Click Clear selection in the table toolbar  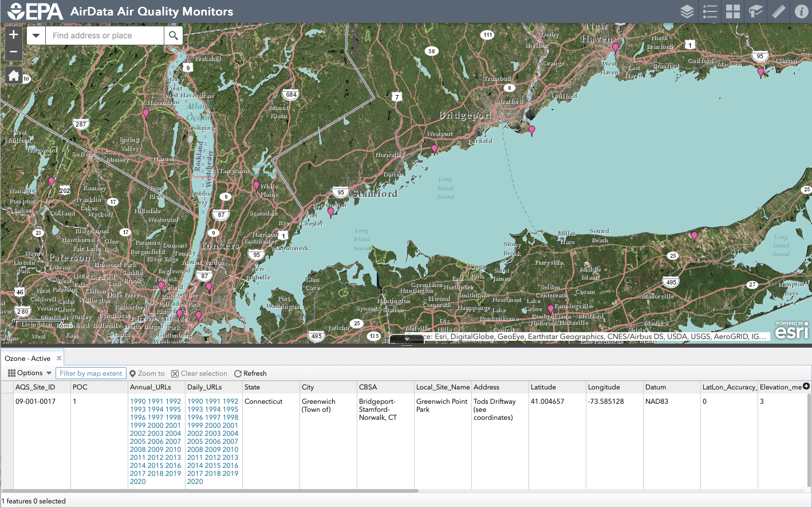point(199,373)
